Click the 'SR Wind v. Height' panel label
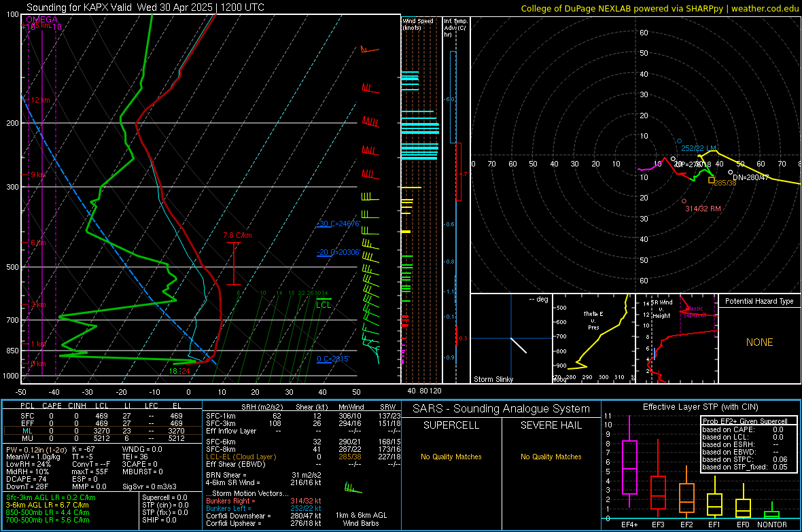The height and width of the screenshot is (532, 802). coord(661,309)
